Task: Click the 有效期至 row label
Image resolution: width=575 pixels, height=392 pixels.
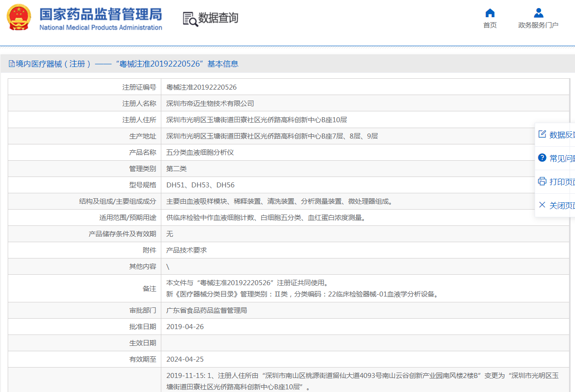Action: click(143, 359)
